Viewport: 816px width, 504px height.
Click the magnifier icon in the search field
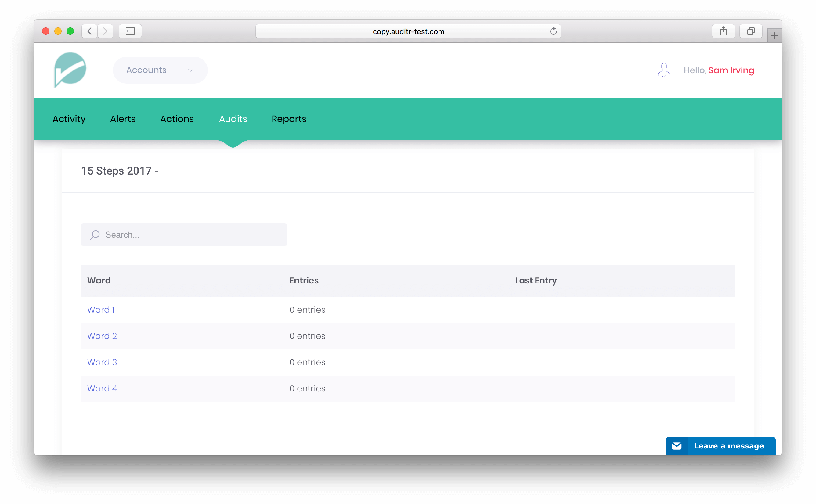[x=95, y=235]
